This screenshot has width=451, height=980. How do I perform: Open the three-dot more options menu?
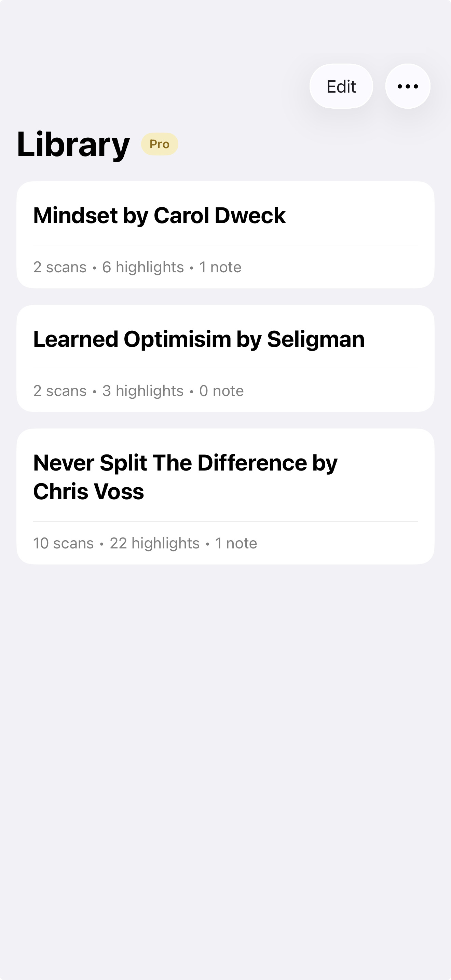click(x=408, y=86)
